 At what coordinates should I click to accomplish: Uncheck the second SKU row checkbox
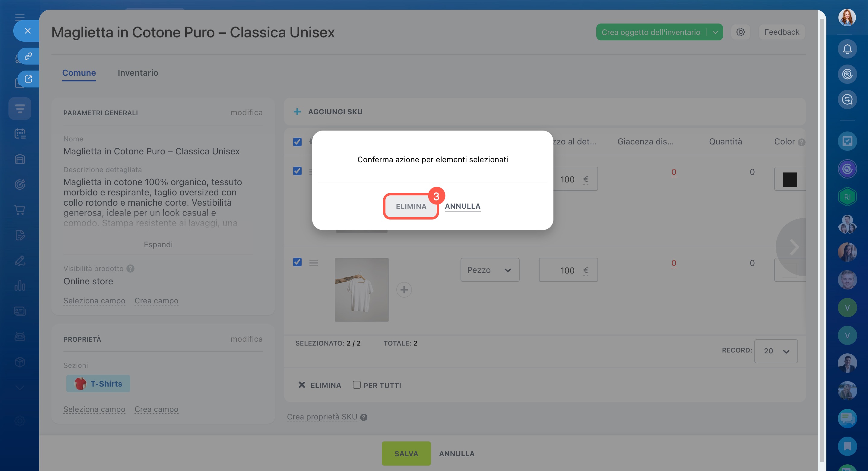[297, 262]
